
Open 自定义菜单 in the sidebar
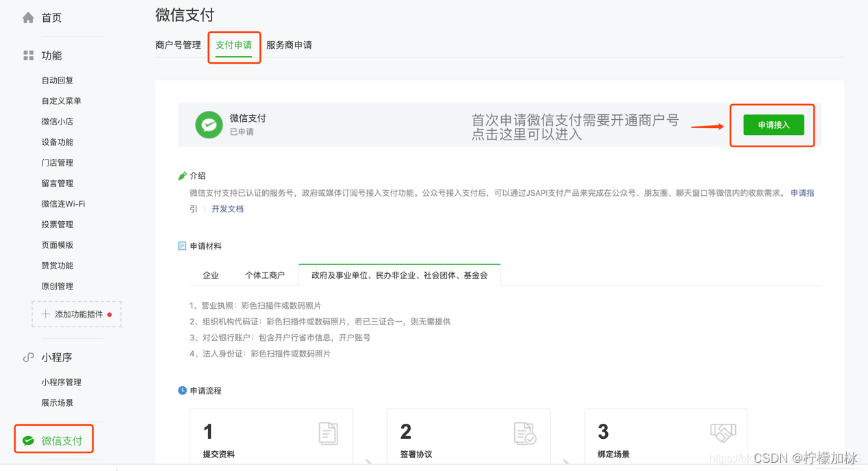(62, 101)
